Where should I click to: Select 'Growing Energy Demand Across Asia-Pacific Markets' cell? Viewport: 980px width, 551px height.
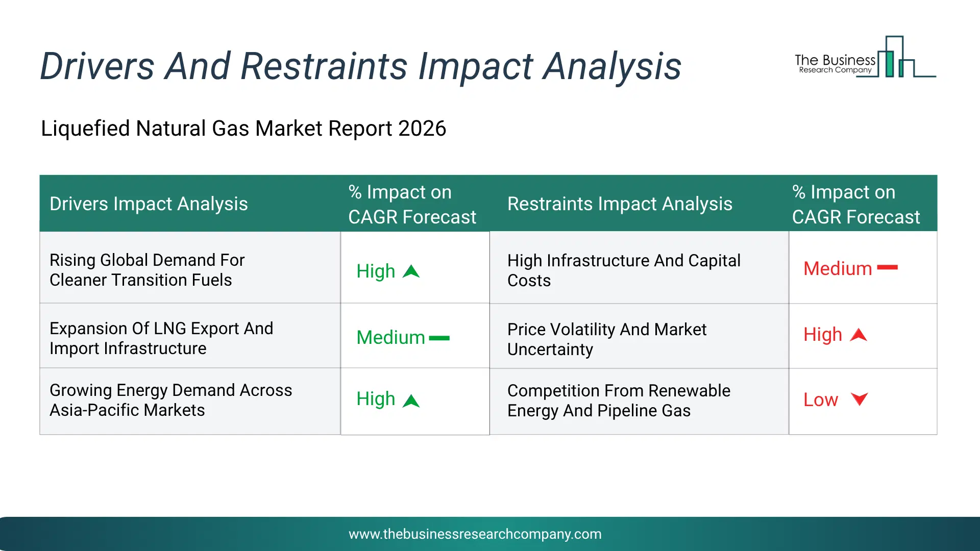coord(190,402)
